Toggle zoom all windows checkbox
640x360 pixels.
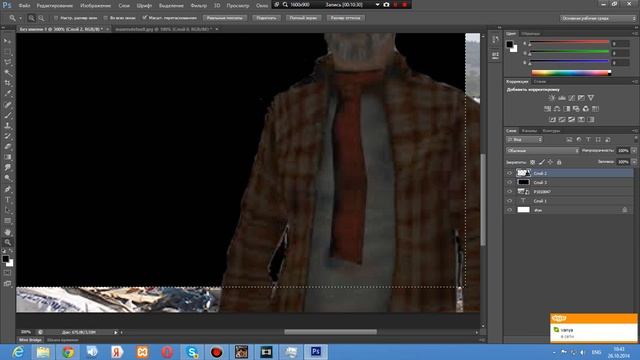[106, 18]
